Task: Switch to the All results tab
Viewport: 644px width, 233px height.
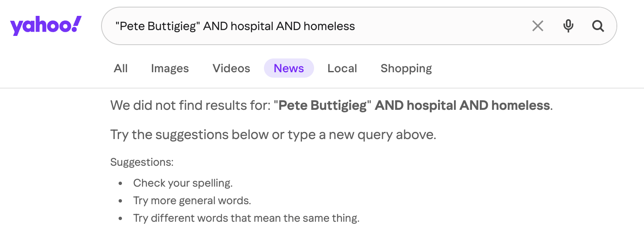Action: pyautogui.click(x=121, y=68)
